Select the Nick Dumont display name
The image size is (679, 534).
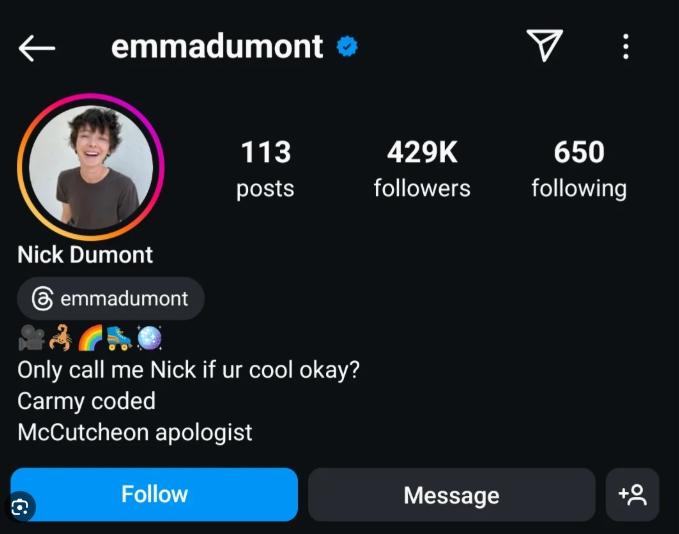click(85, 254)
